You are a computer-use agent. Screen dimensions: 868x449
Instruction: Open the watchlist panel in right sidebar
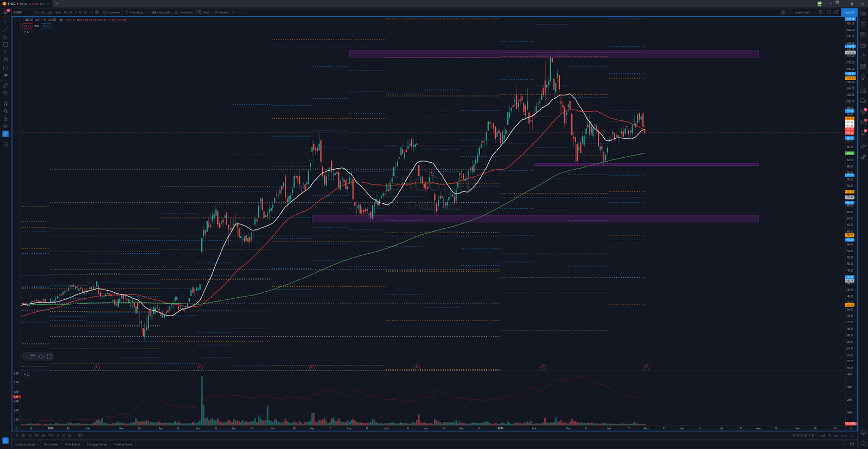tap(863, 14)
